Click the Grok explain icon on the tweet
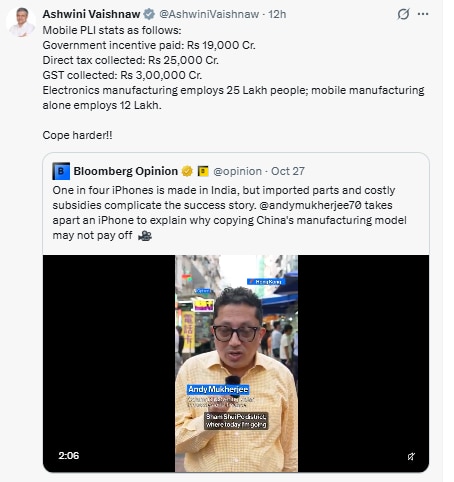The width and height of the screenshot is (454, 482). pyautogui.click(x=403, y=14)
